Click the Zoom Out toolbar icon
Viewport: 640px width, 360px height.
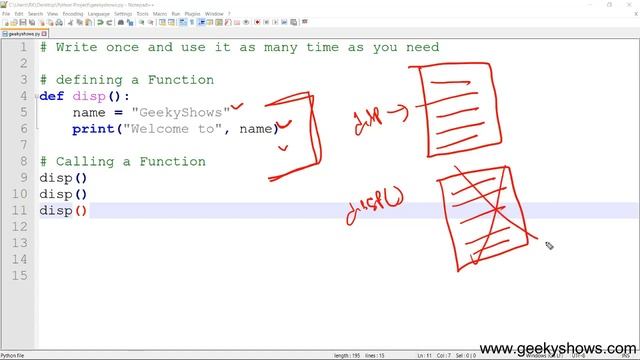point(151,22)
